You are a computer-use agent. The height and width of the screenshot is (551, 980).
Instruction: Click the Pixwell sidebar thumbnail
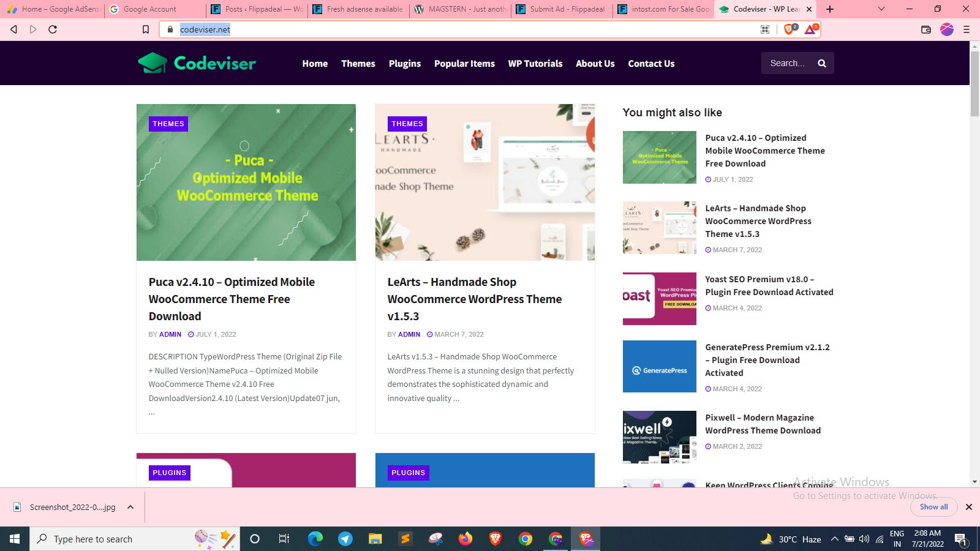[660, 437]
